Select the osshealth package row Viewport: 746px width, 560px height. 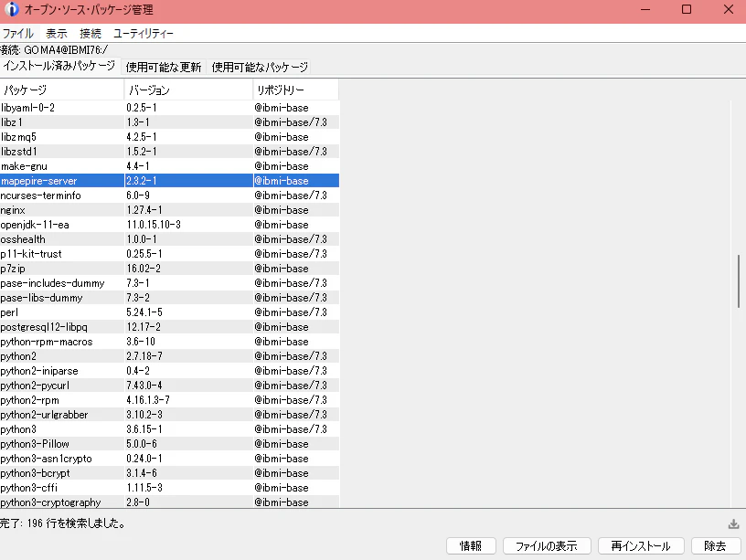[x=169, y=239]
